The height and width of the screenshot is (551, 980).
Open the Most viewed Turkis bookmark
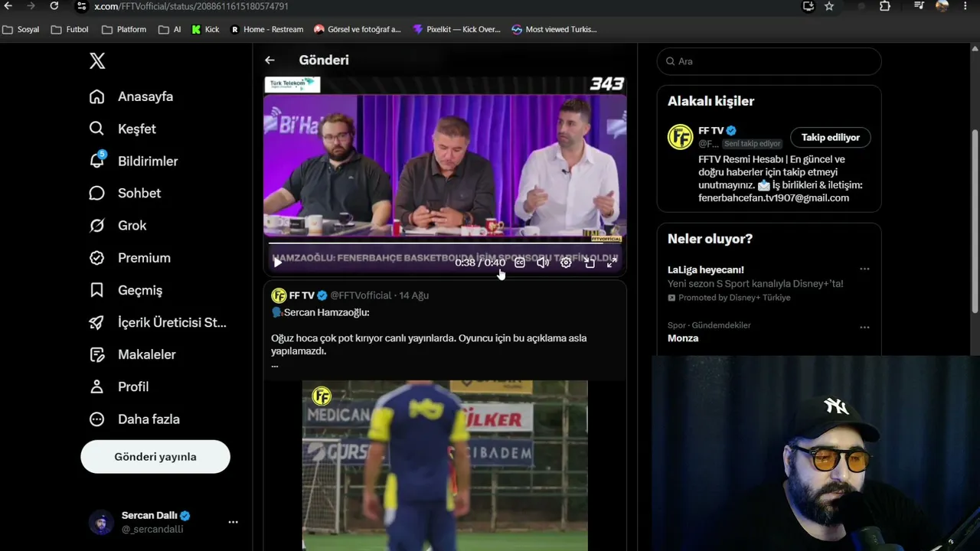coord(554,30)
